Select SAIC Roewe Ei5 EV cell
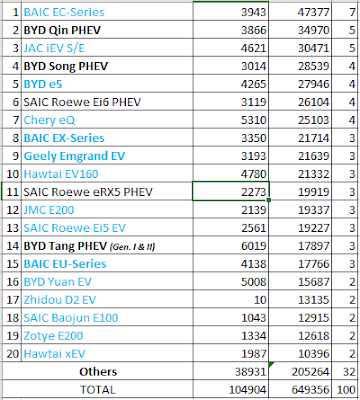The width and height of the screenshot is (360, 400). point(107,228)
